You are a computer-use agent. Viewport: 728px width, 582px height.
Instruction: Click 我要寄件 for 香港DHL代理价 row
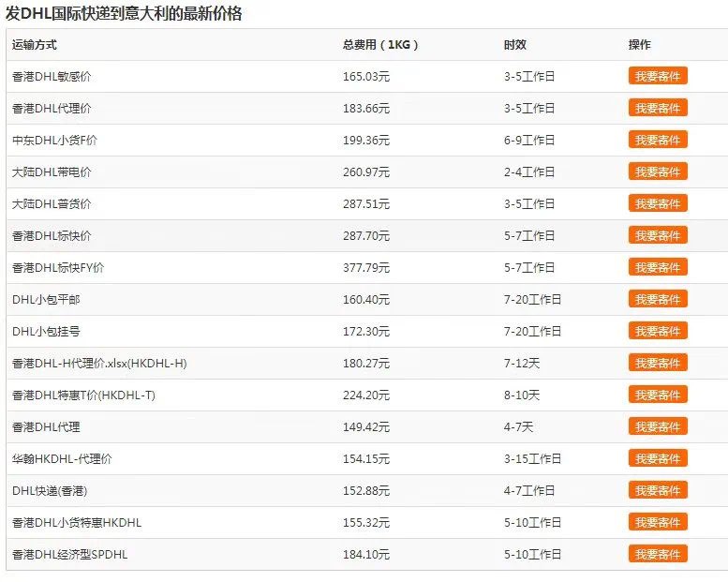point(658,108)
